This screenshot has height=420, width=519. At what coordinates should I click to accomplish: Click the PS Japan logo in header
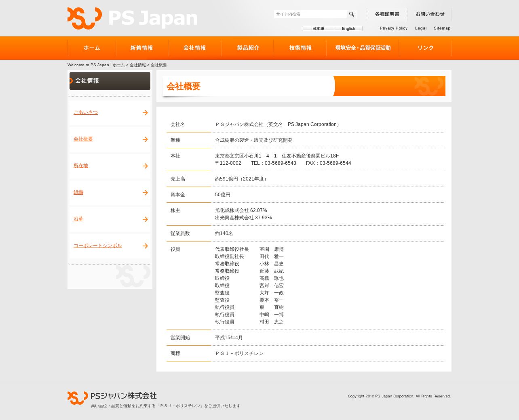(133, 18)
